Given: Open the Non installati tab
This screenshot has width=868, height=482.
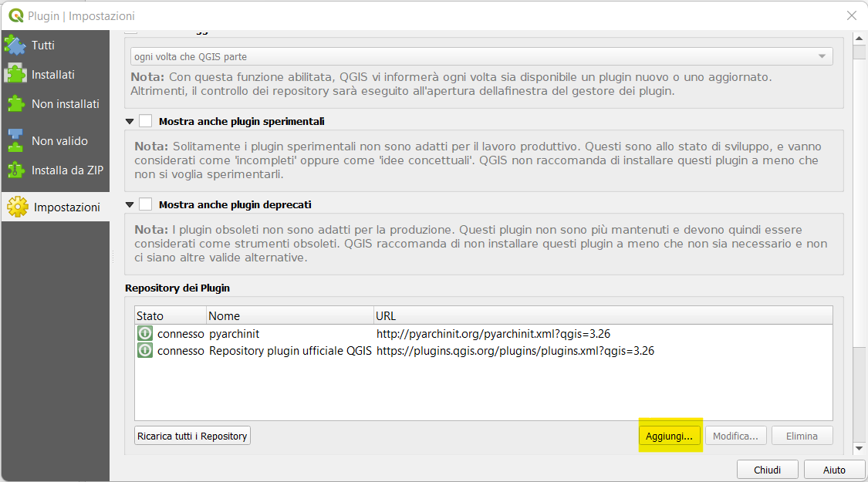Looking at the screenshot, I should pos(56,103).
